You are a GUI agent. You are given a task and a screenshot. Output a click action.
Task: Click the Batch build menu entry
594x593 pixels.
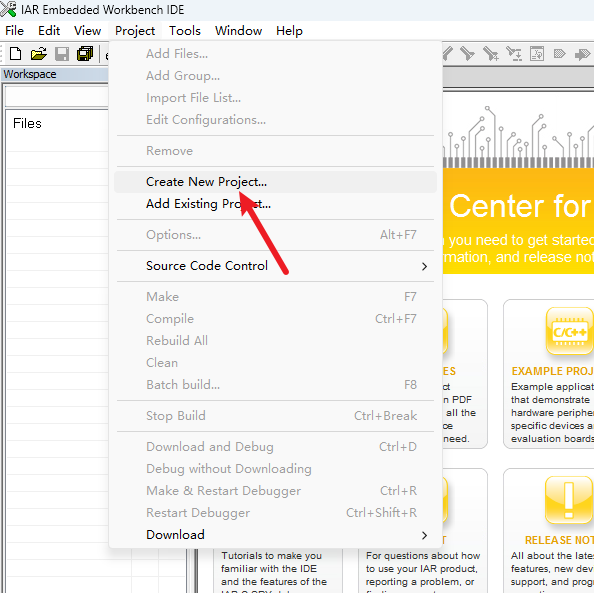tap(275, 385)
